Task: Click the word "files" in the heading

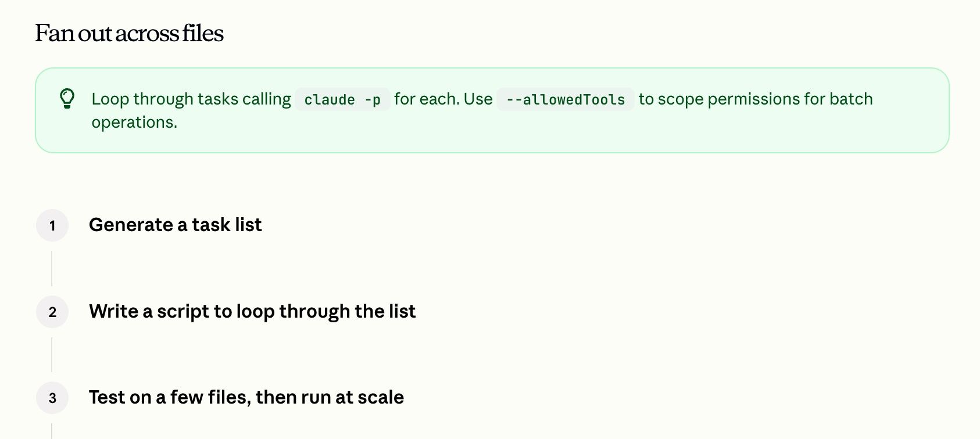Action: tap(202, 33)
